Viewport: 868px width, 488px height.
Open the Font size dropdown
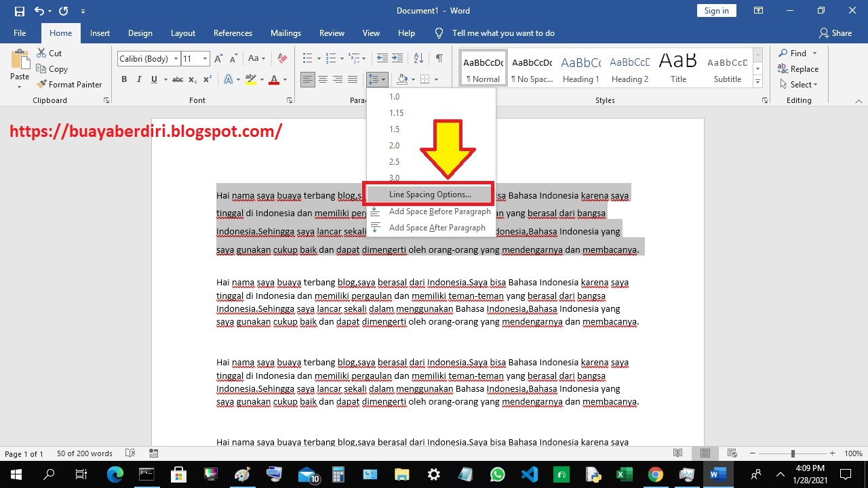(x=204, y=59)
